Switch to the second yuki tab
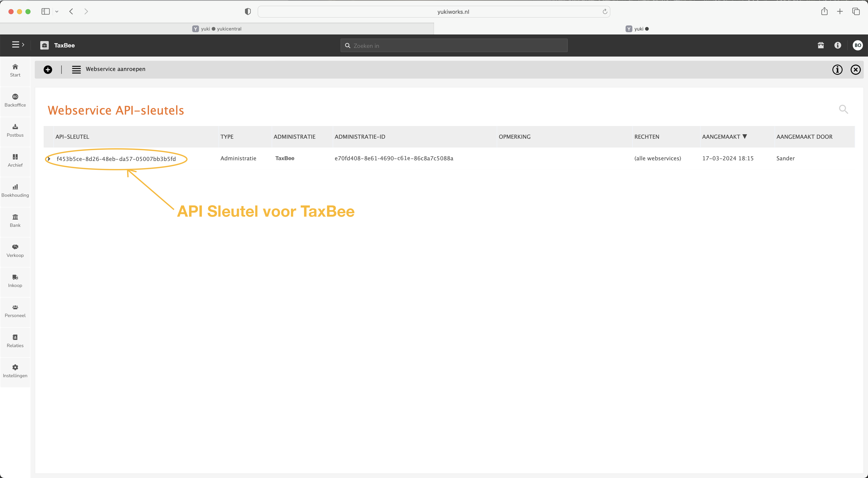The width and height of the screenshot is (868, 478). pyautogui.click(x=651, y=29)
